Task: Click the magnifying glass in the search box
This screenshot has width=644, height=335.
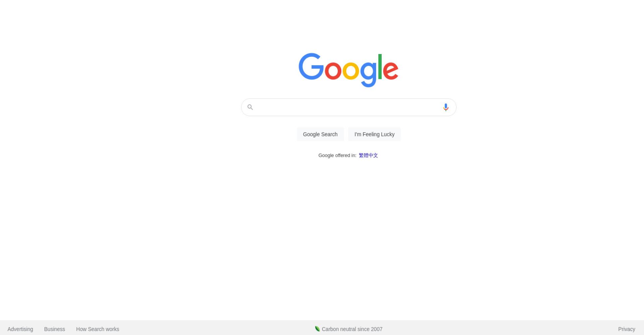Action: [250, 107]
